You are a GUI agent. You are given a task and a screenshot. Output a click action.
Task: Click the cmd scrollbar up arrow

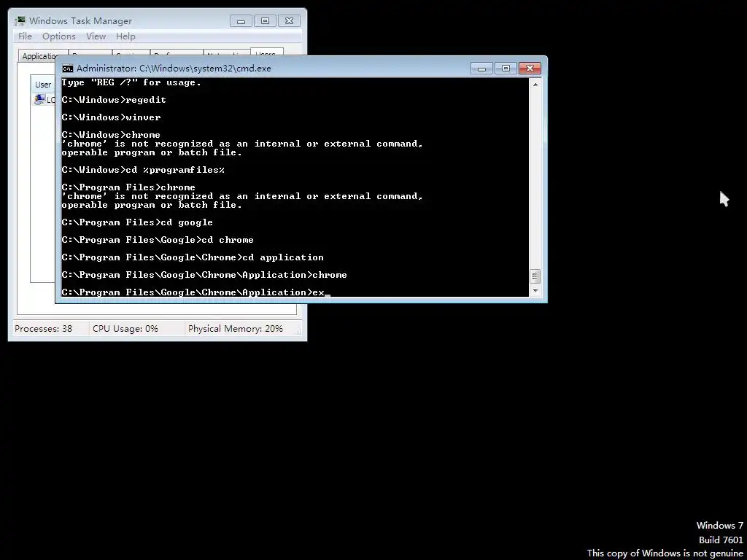pos(535,85)
